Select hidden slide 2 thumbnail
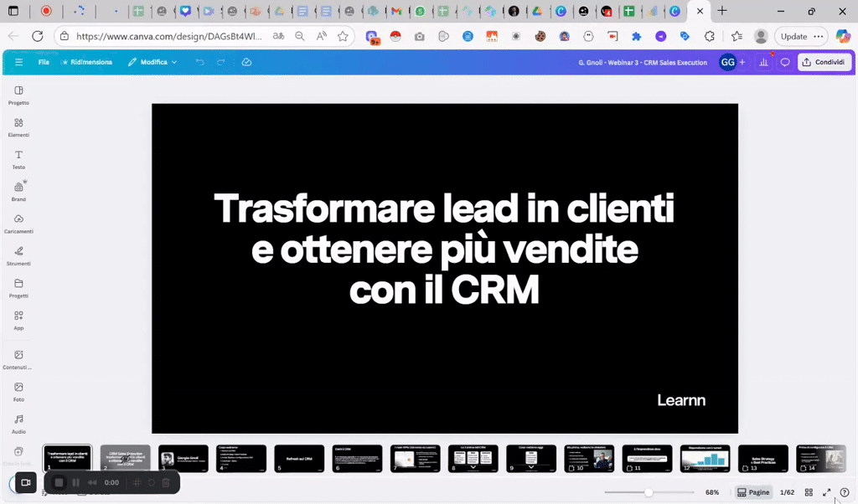858x504 pixels. 126,458
